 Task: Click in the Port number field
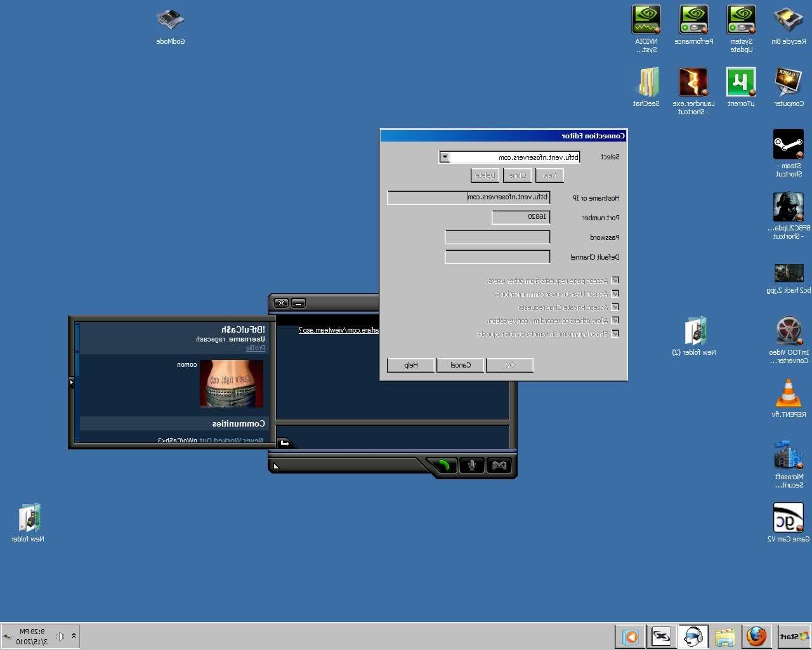tap(521, 217)
